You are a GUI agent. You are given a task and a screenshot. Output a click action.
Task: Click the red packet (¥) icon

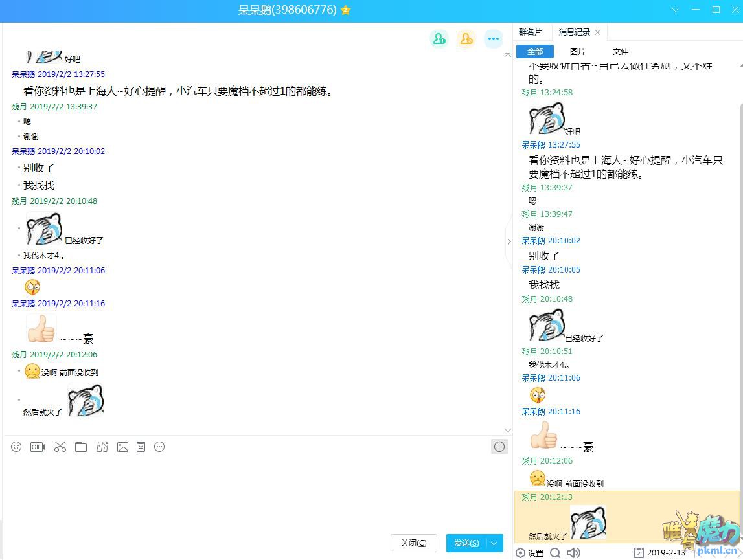(x=141, y=447)
